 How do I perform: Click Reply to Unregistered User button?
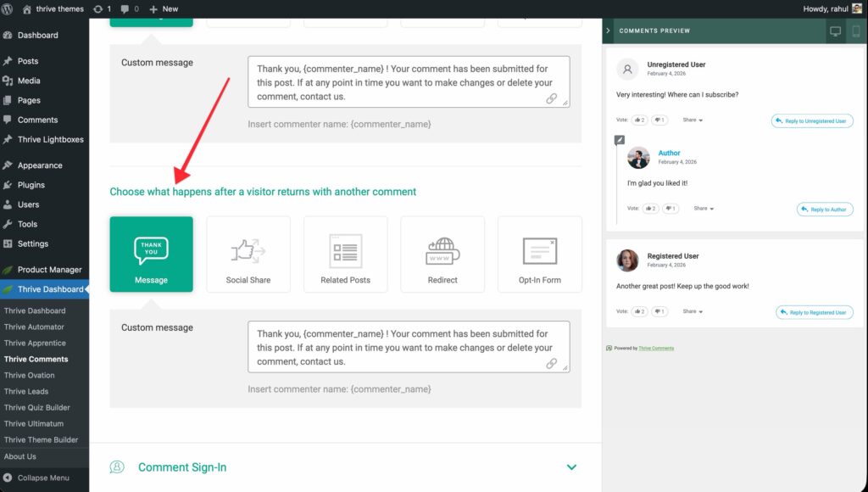click(x=812, y=121)
